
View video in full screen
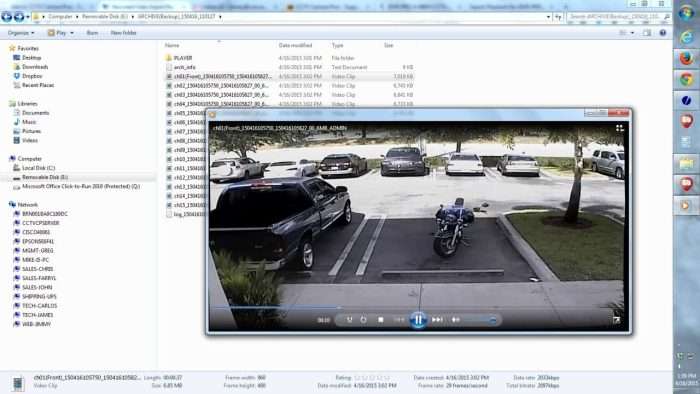616,319
